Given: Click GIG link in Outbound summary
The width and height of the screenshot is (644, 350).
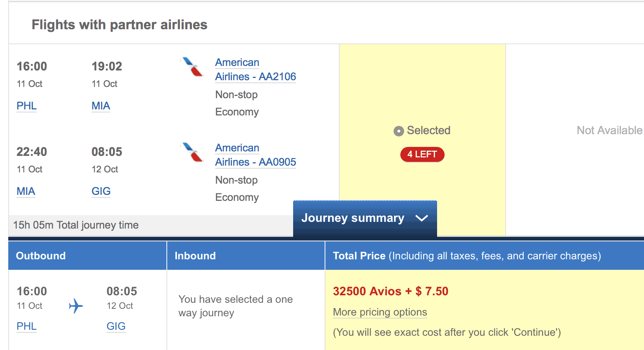Looking at the screenshot, I should pyautogui.click(x=116, y=326).
